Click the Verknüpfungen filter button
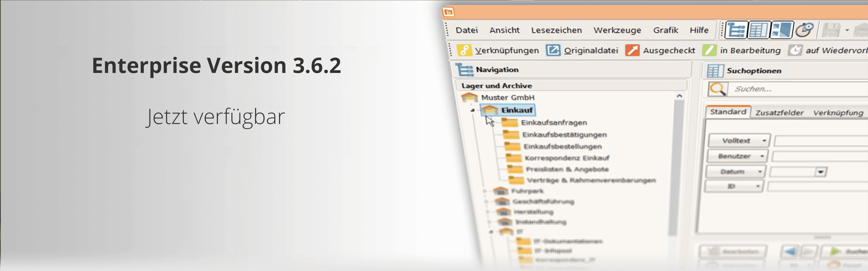Screen dimensions: 868x271 498,51
